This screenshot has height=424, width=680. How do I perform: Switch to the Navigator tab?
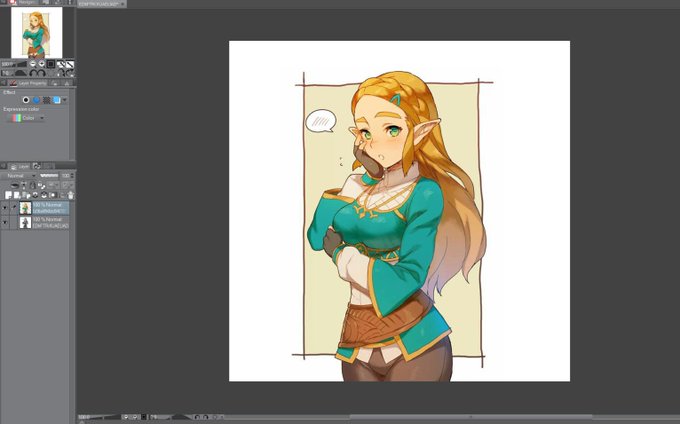[23, 3]
